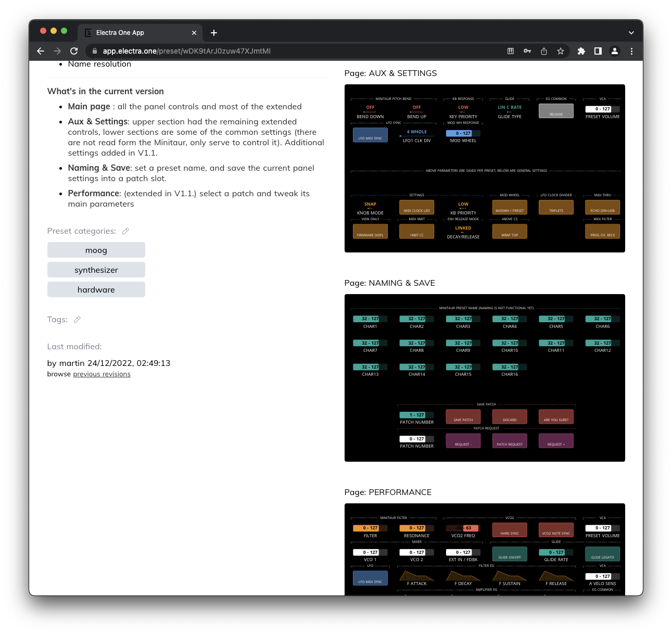Expand the tab search chevron in title bar
The height and width of the screenshot is (634, 672).
(x=631, y=33)
